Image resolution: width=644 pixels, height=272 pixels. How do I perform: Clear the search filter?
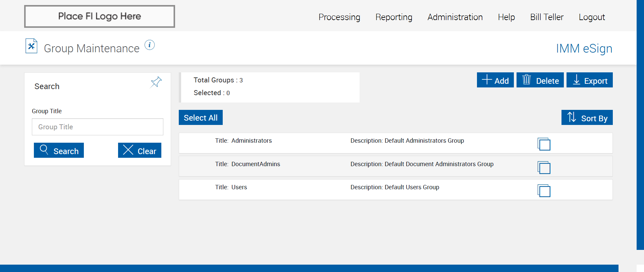[x=140, y=150]
